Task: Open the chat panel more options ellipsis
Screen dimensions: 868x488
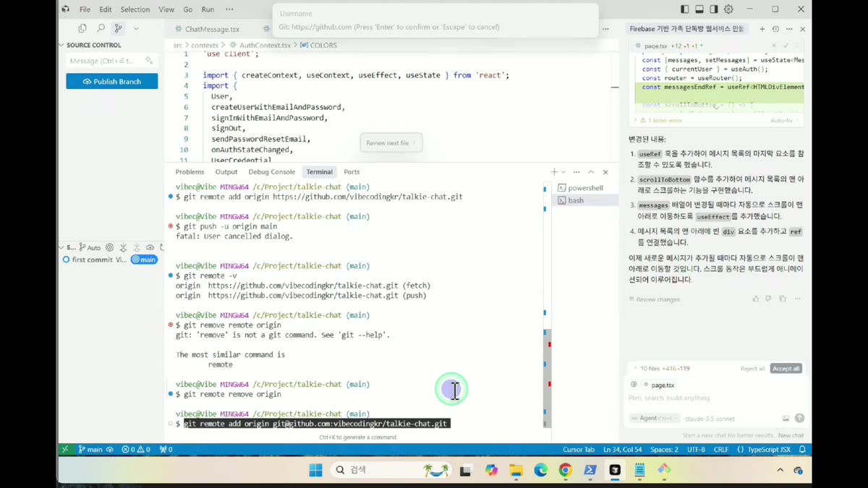Action: [789, 29]
